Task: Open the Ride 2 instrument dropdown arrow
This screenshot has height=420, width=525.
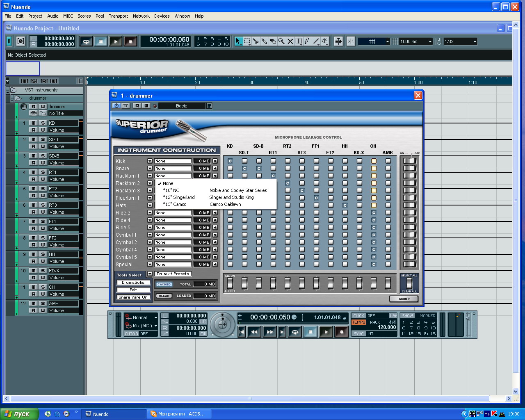Action: tap(150, 213)
